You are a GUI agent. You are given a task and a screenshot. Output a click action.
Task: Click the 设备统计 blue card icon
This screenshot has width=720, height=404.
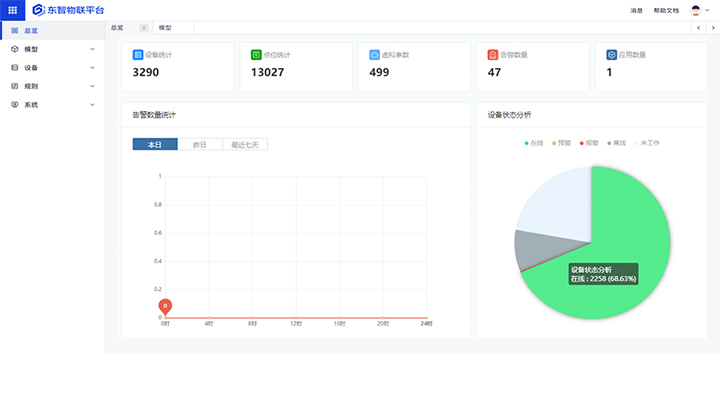[138, 54]
